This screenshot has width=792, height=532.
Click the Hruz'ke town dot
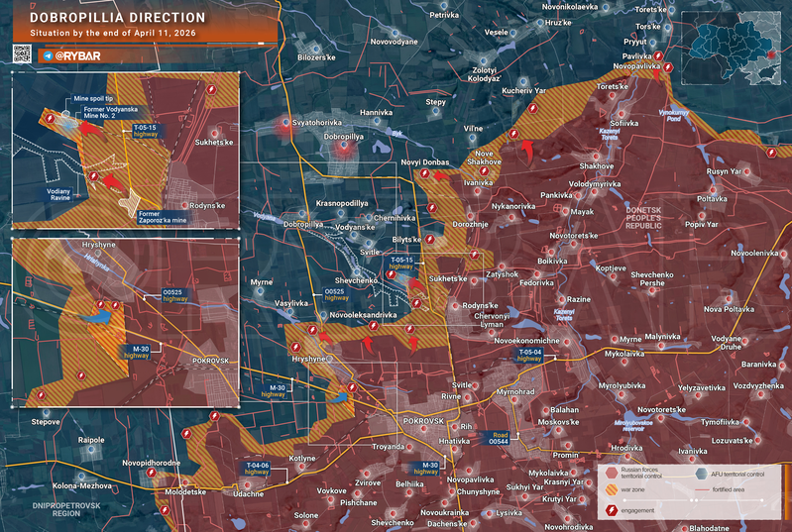pos(540,23)
